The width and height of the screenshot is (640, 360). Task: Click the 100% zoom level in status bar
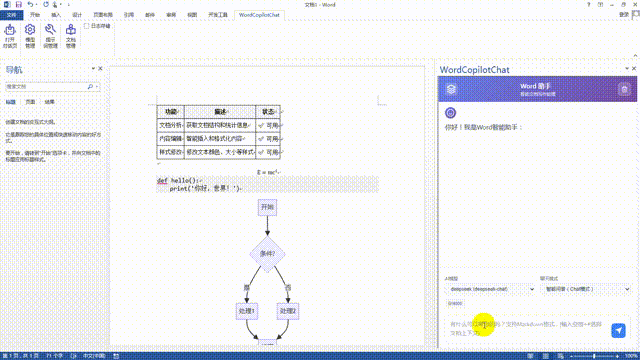631,356
